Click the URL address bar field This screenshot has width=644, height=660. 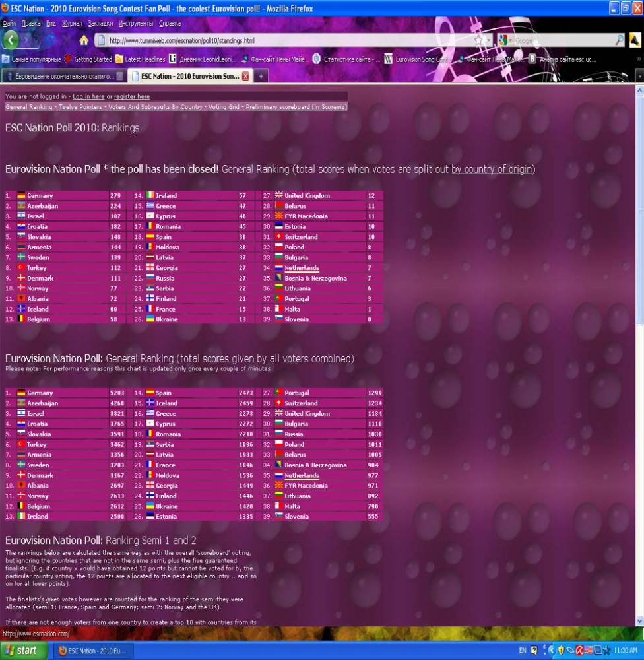point(284,40)
